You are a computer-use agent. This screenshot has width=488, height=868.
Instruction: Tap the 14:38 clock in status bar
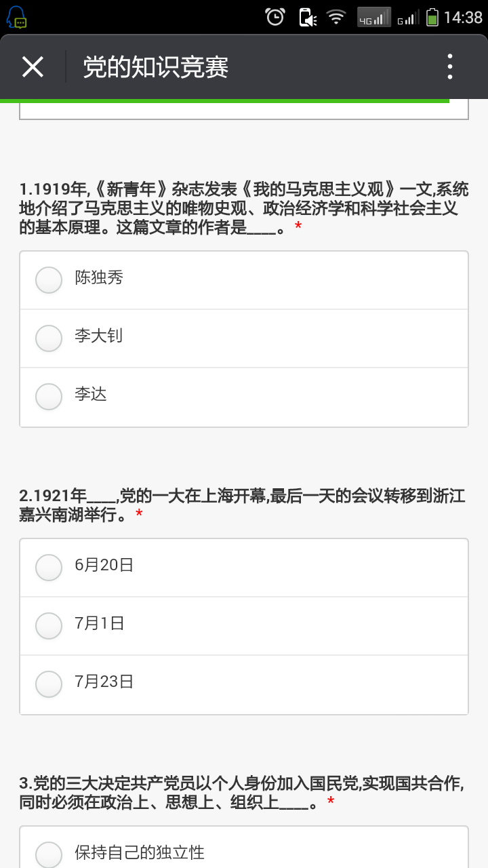tap(463, 17)
